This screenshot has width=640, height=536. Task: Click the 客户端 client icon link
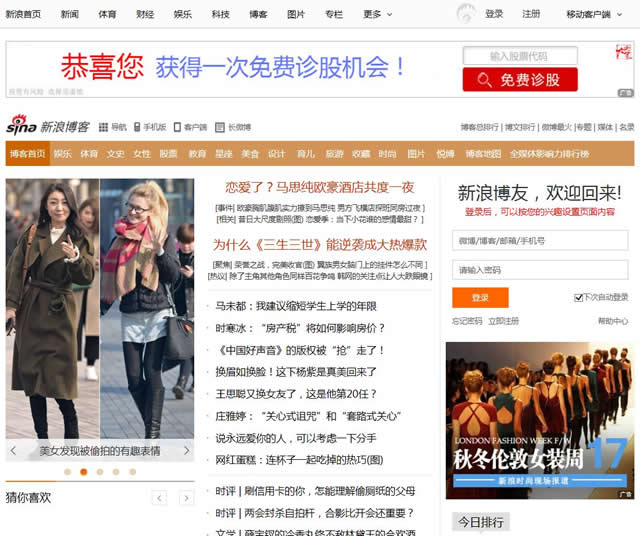pos(177,127)
